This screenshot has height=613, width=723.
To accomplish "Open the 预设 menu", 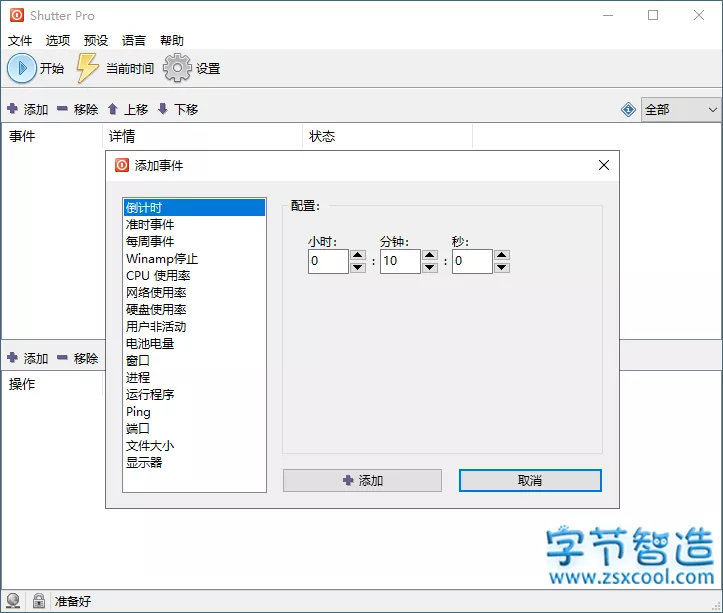I will 96,41.
